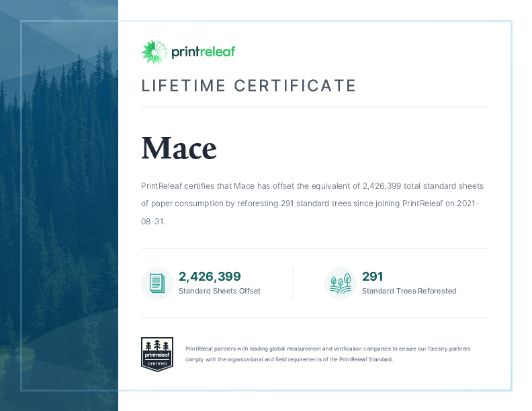The height and width of the screenshot is (411, 532).
Task: Click the certification paragraph starting 'PrintReleaf certifies'
Action: point(312,203)
